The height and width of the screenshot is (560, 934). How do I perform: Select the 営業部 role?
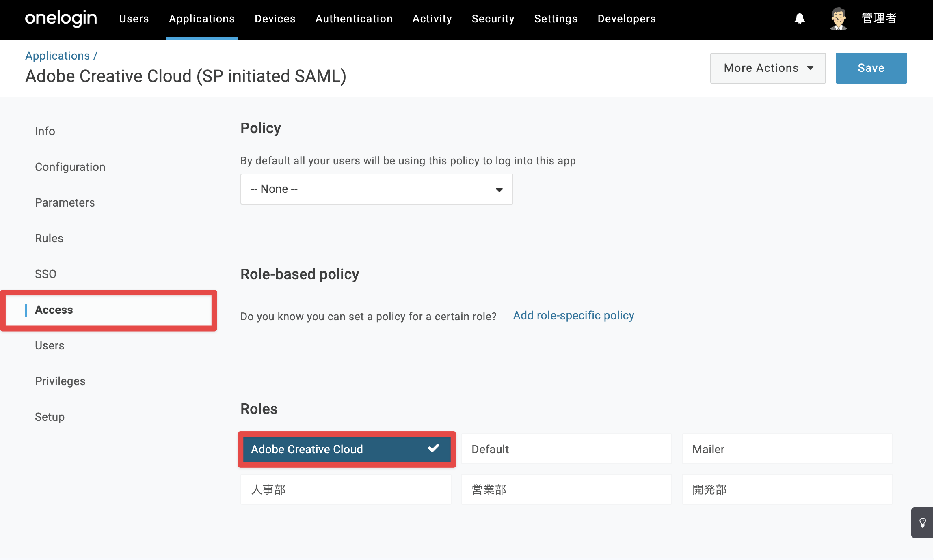tap(566, 490)
